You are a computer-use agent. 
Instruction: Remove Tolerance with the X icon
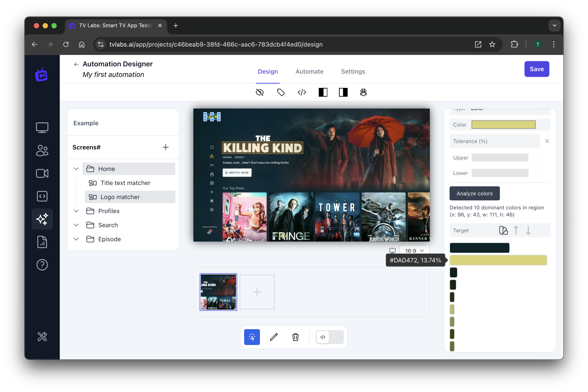[x=547, y=141]
